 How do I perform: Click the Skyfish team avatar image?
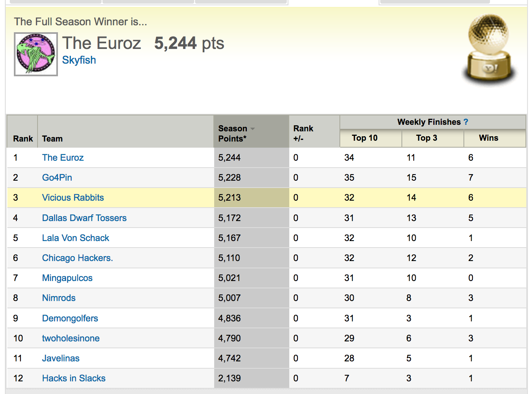click(36, 54)
